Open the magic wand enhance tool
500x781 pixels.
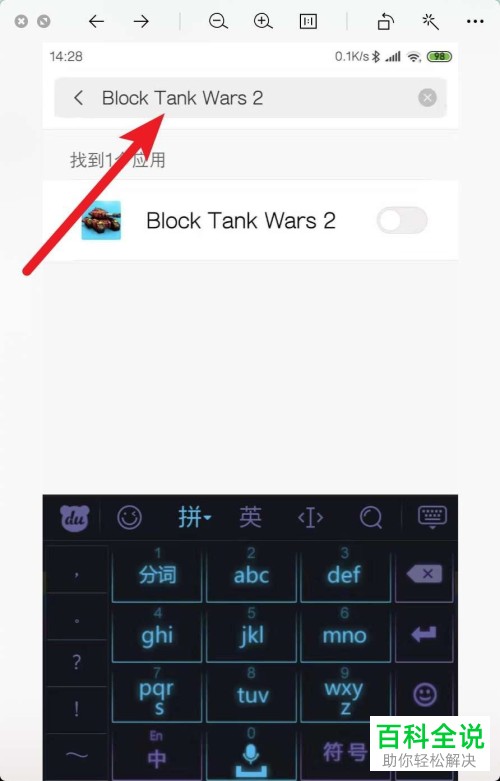[x=430, y=21]
